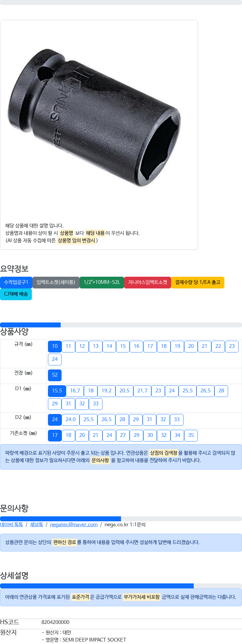Select 규격 size 24 option
Image resolution: width=242 pixels, height=644 pixels.
coord(55,359)
